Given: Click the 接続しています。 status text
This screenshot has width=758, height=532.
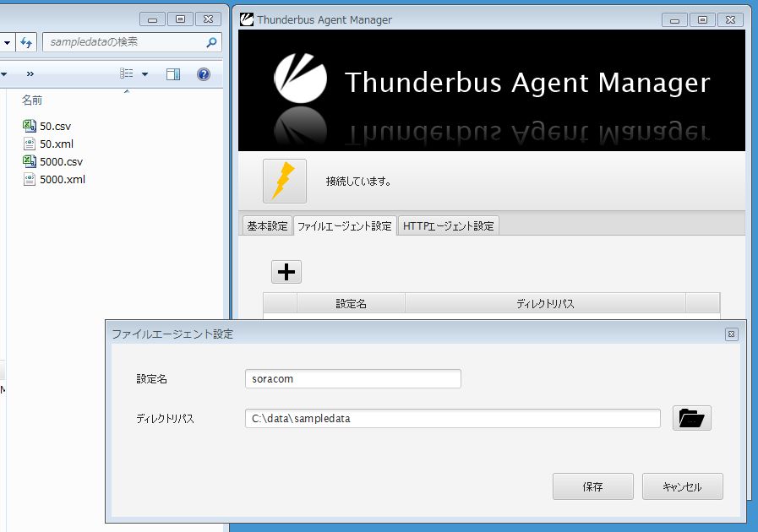Looking at the screenshot, I should (x=358, y=182).
